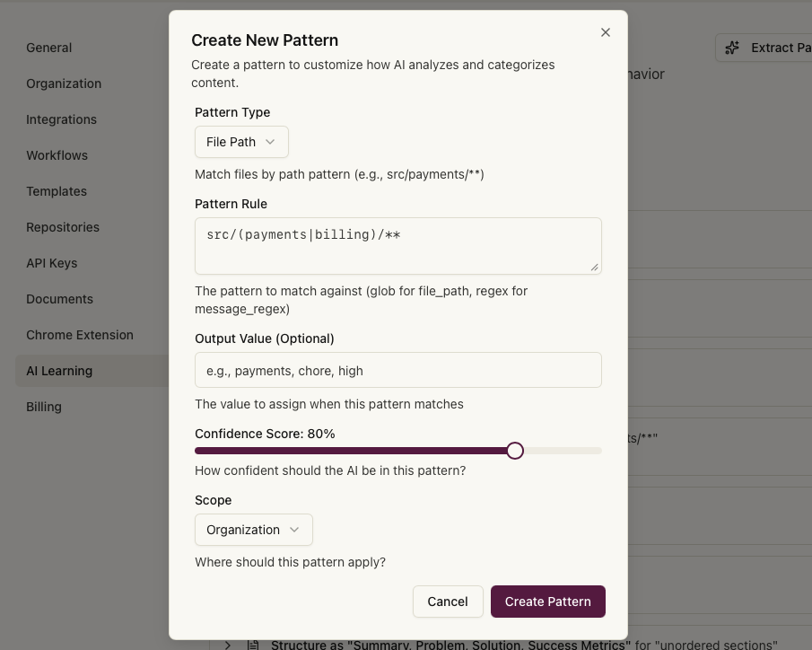The height and width of the screenshot is (650, 812).
Task: Focus the Output Value optional field
Action: 397,370
